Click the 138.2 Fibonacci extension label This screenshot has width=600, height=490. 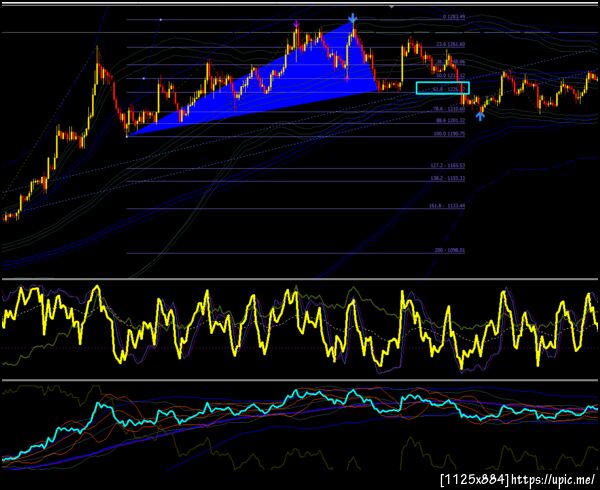pyautogui.click(x=448, y=178)
